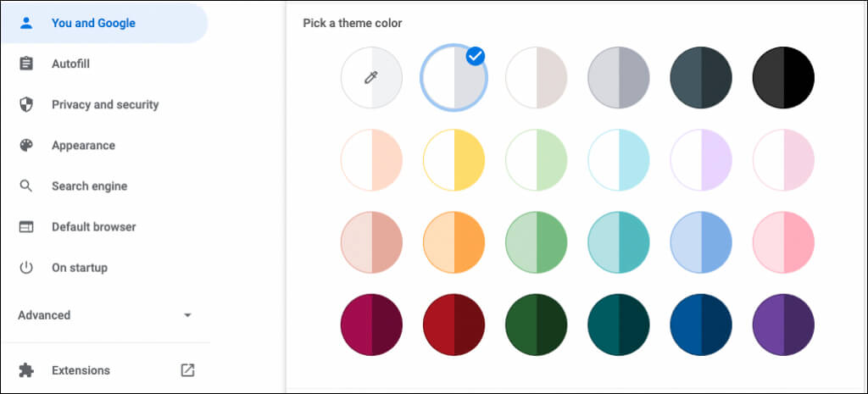Apply the dark red theme color
868x394 pixels.
pyautogui.click(x=453, y=325)
